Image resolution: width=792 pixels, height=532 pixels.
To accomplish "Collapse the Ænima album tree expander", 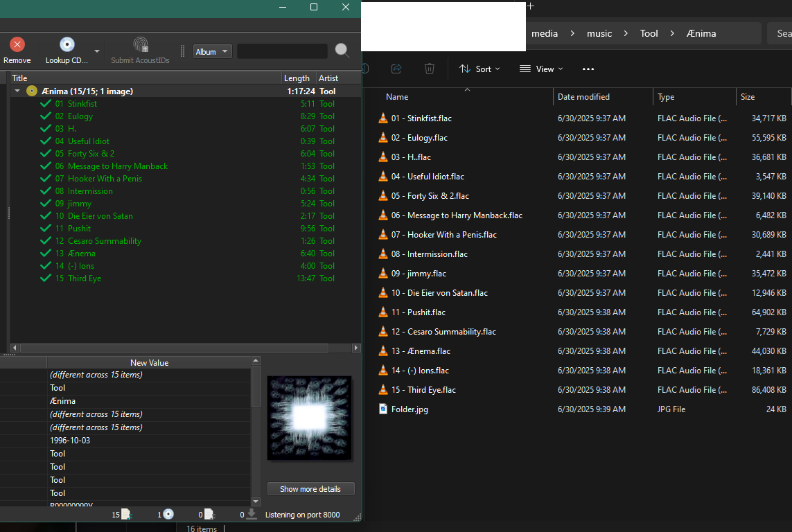I will (x=17, y=91).
